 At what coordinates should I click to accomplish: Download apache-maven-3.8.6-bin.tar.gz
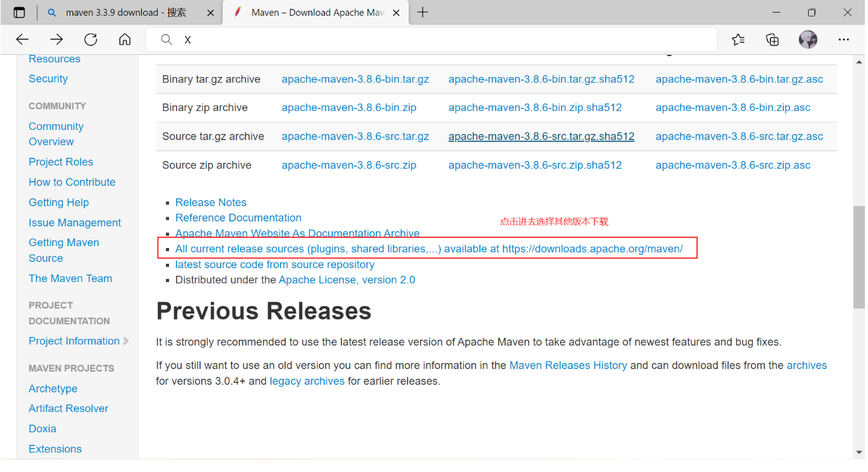[355, 79]
